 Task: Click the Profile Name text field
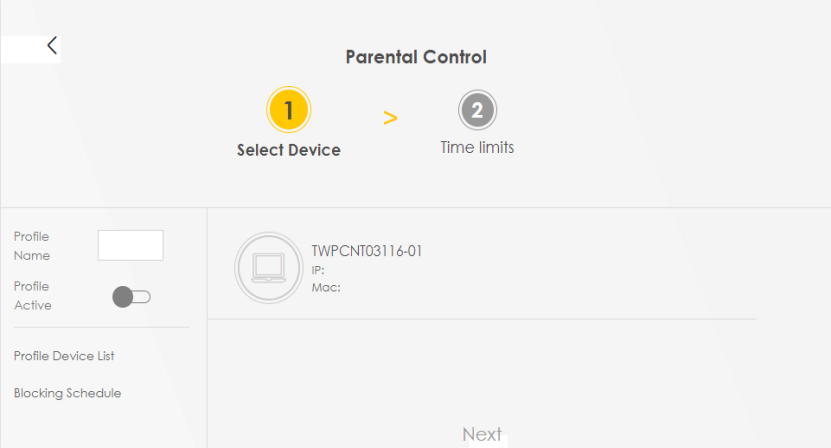130,245
